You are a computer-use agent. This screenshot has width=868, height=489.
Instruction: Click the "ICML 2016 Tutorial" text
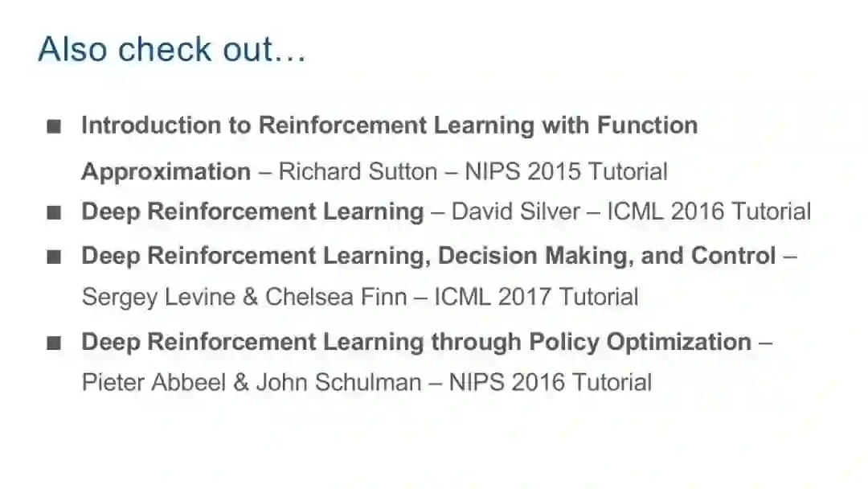[x=709, y=212]
